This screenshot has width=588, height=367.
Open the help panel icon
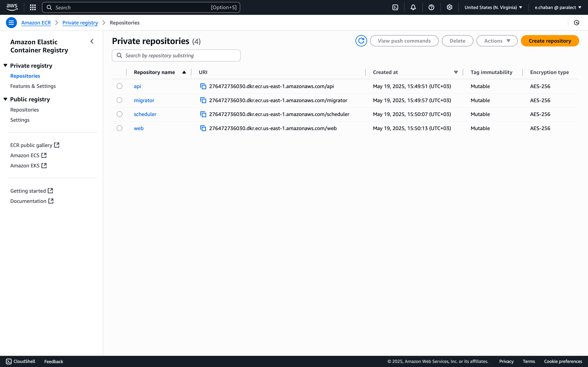tap(431, 7)
